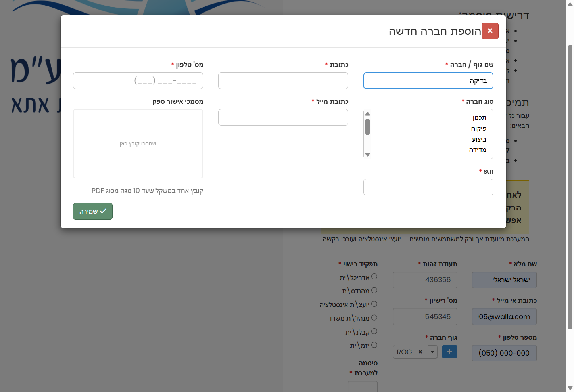Select the יועץ\ת אינסטלציה radio button
Image resolution: width=574 pixels, height=392 pixels.
[374, 304]
